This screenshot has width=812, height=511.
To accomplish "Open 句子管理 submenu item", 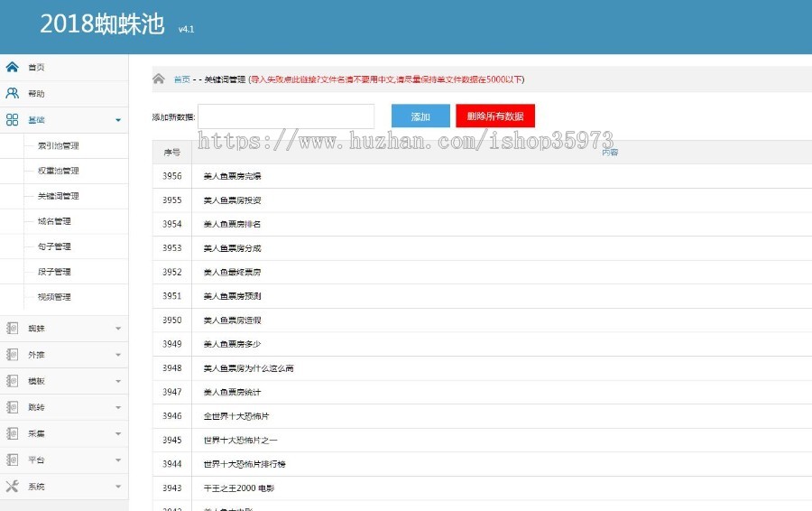I will tap(54, 246).
